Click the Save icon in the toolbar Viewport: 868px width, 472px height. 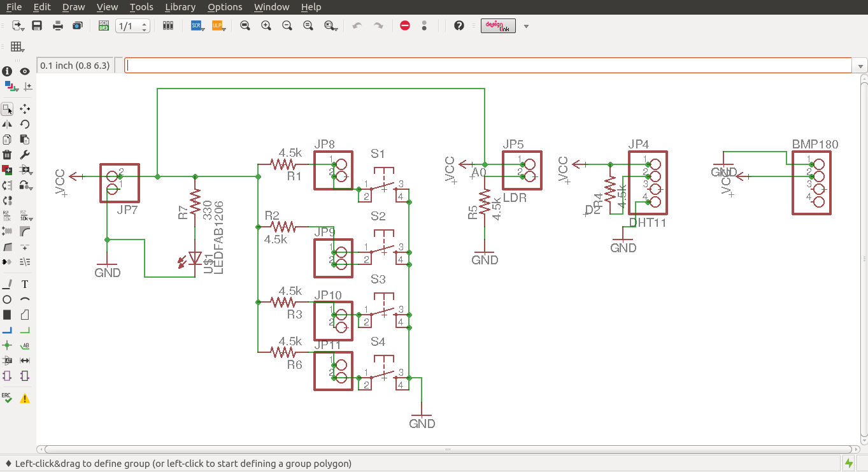pyautogui.click(x=37, y=26)
